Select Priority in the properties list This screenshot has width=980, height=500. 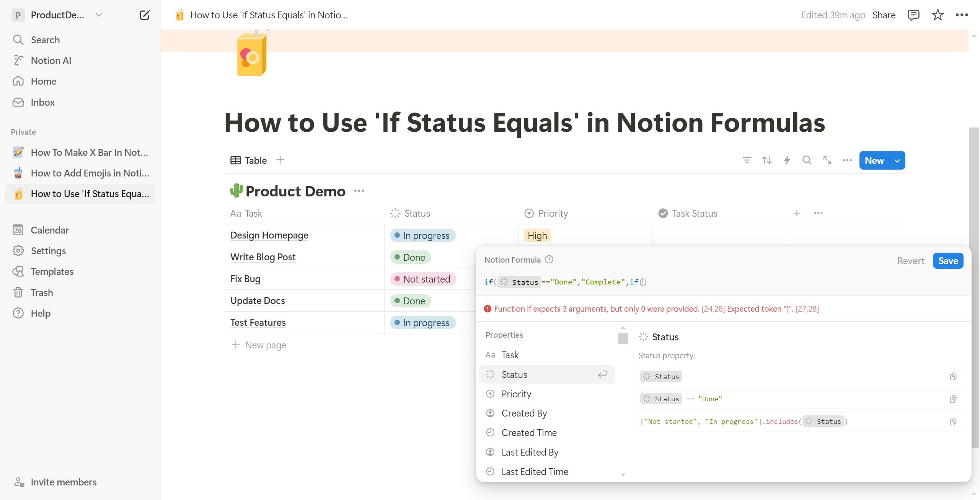[516, 394]
